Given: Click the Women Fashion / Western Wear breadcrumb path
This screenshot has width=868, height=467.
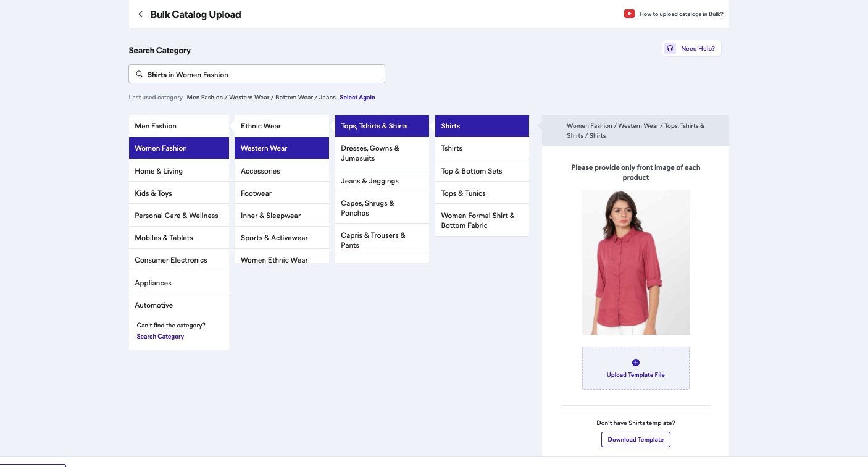Looking at the screenshot, I should coord(635,130).
